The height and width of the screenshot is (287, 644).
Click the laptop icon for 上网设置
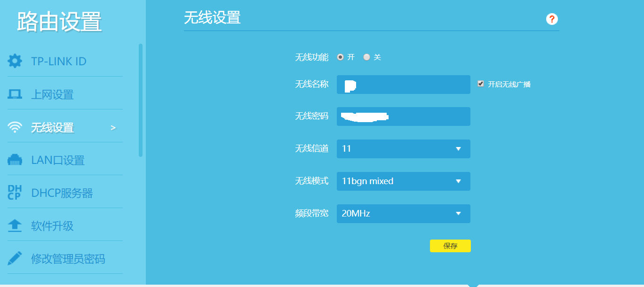(15, 94)
